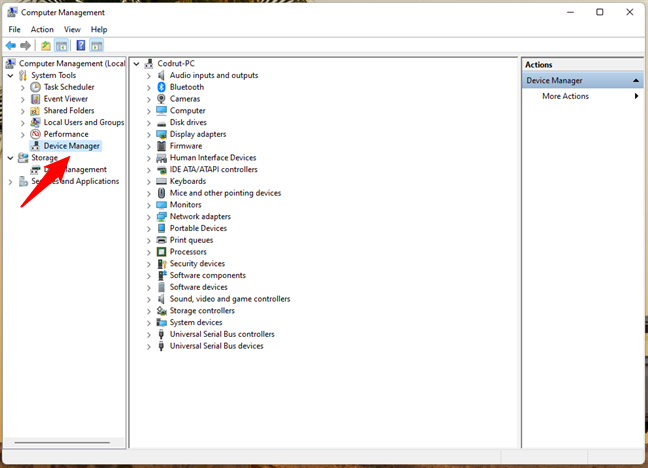Expand the Monitors category
Screen dimensions: 648x468
pyautogui.click(x=149, y=205)
